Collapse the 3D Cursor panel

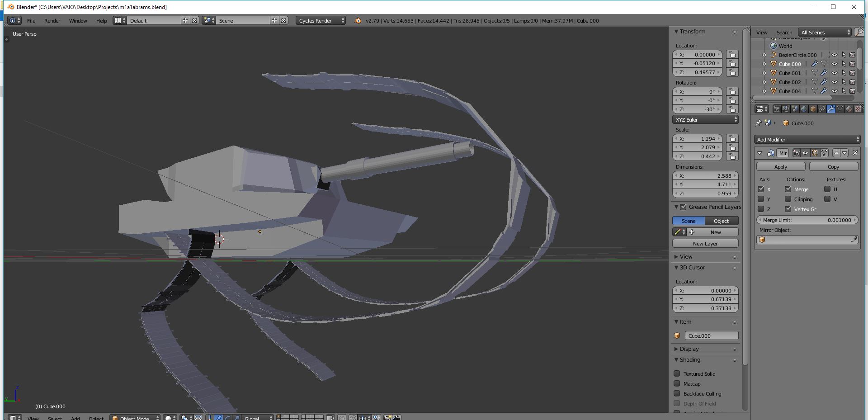click(x=676, y=268)
